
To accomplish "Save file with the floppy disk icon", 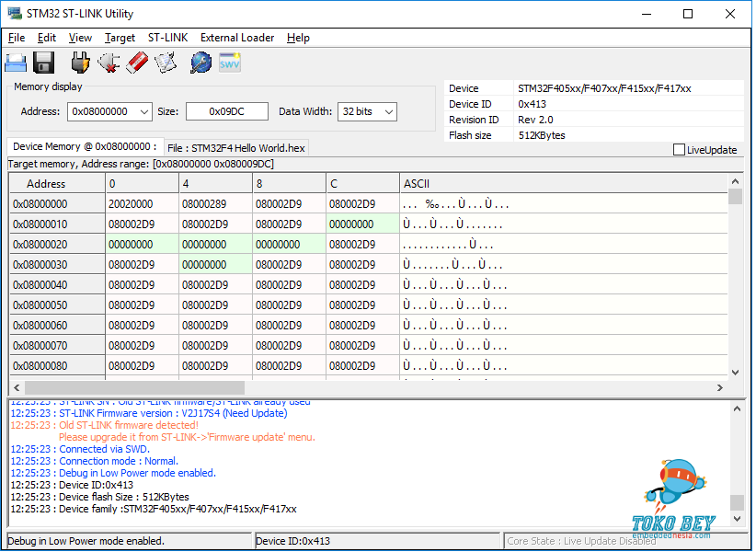I will (44, 63).
